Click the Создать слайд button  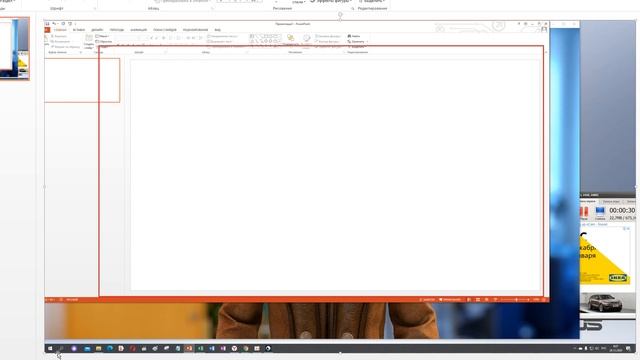[x=89, y=41]
